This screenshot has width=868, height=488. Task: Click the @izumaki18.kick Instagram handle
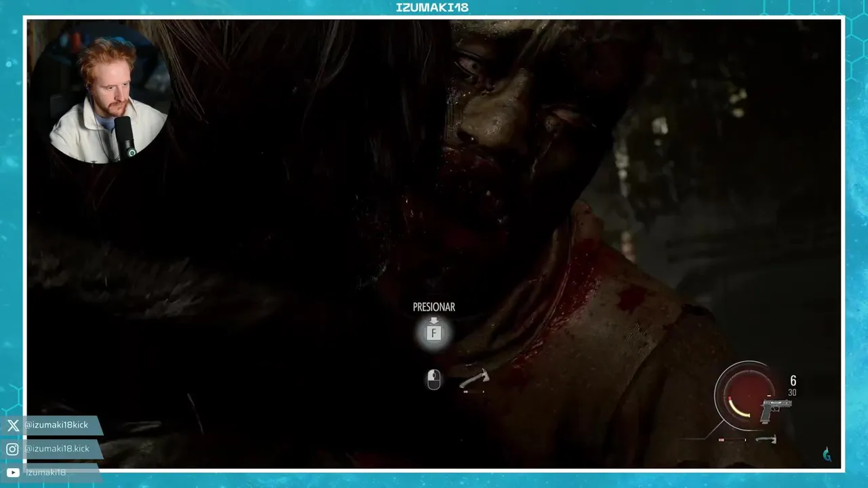pyautogui.click(x=57, y=449)
